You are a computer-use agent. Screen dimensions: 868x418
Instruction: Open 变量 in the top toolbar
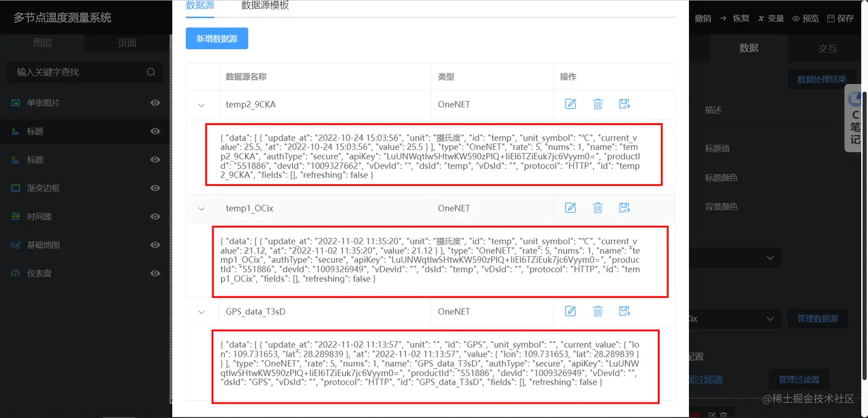(x=771, y=18)
